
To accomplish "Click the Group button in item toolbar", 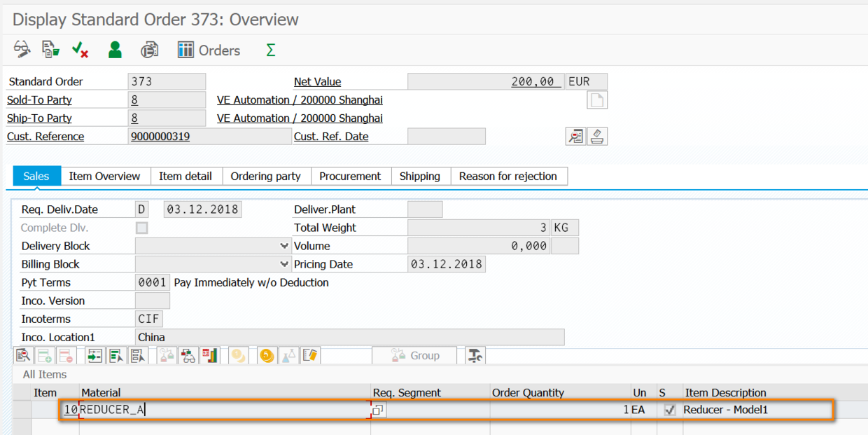I will coord(414,356).
